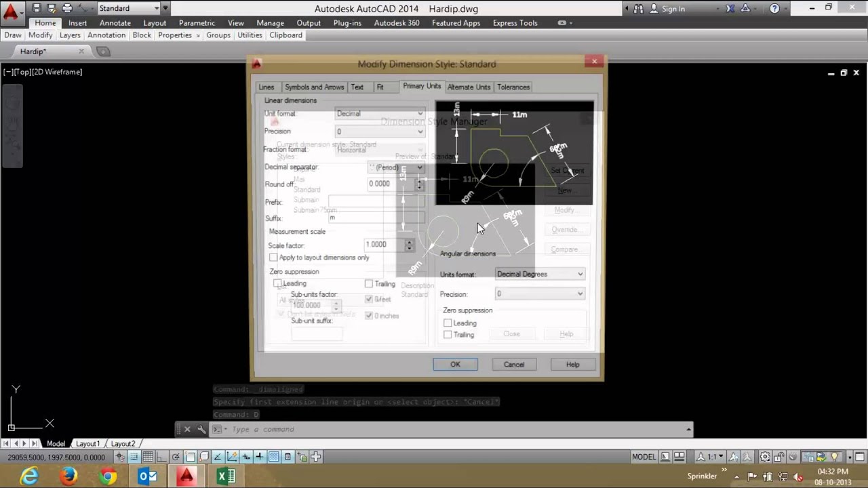868x488 pixels.
Task: Toggle Dynamic UCS status bar icon
Action: coord(232,457)
